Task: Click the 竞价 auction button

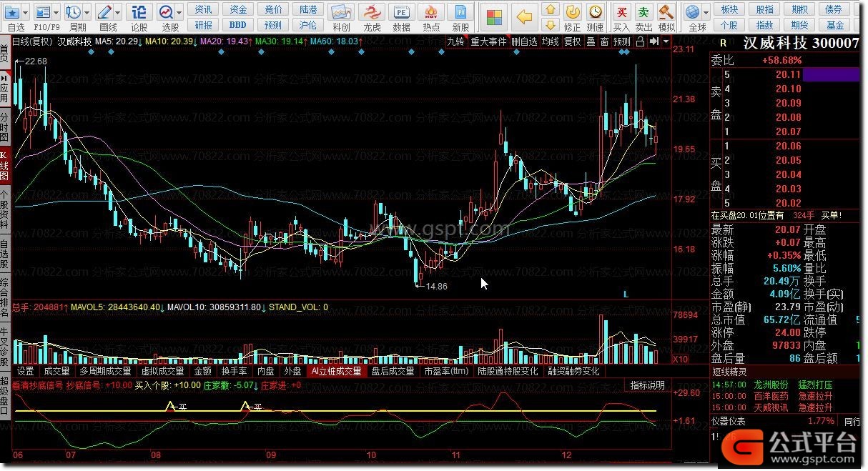Action: 273,9
